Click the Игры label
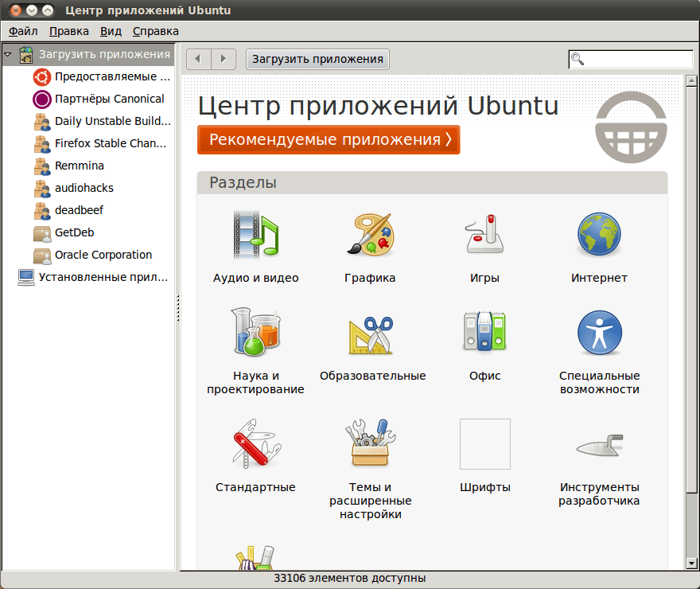 click(484, 278)
